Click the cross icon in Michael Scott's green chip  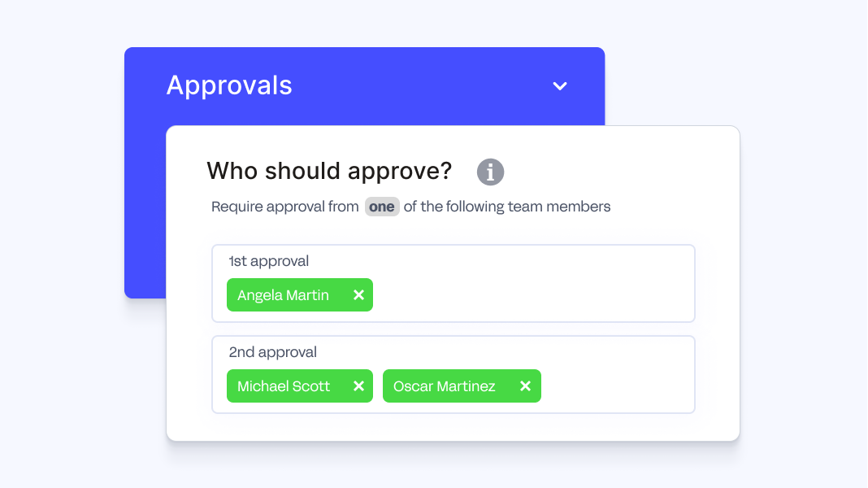(x=358, y=386)
